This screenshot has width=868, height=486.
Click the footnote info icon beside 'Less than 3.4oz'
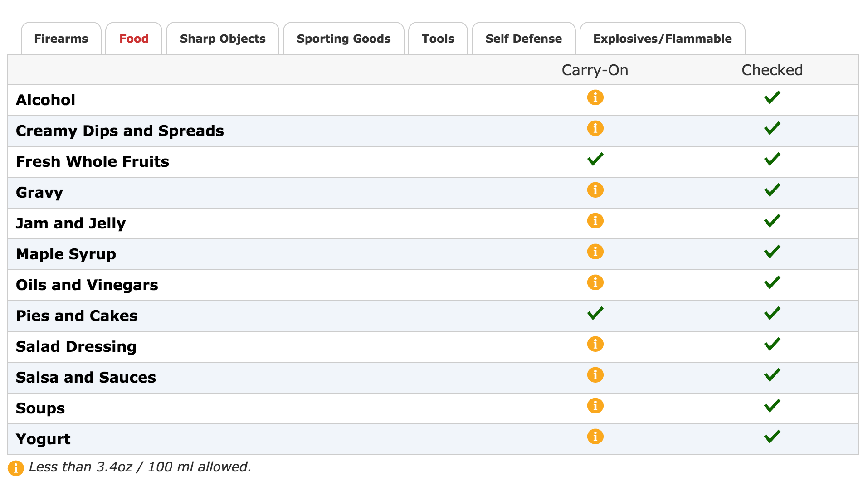tap(16, 468)
